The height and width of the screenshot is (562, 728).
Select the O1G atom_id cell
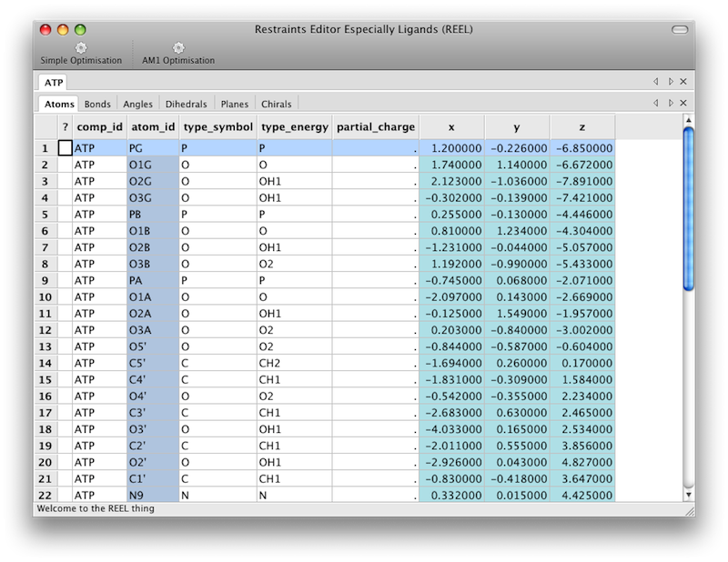pos(152,165)
